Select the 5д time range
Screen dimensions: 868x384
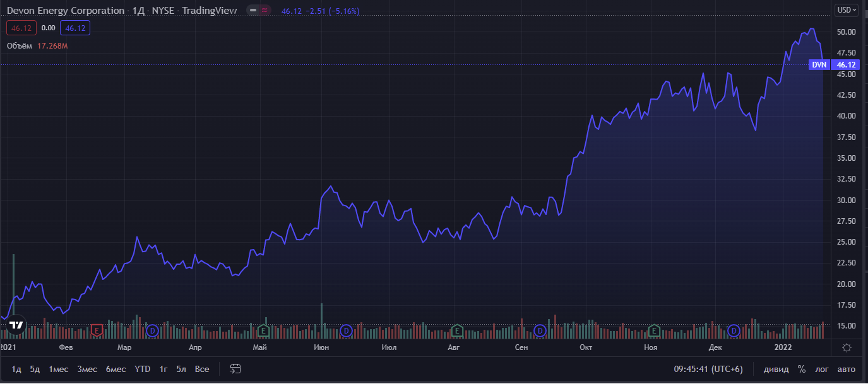click(x=35, y=369)
